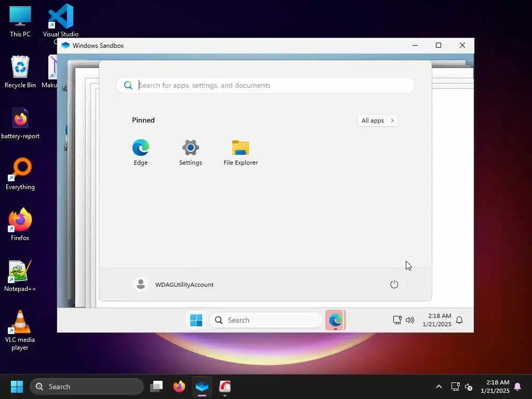Open Settings in sandbox Start menu
This screenshot has height=399, width=532.
point(190,152)
